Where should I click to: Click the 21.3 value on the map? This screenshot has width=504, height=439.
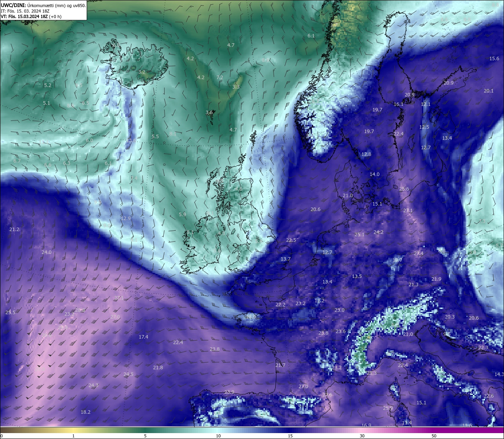click(413, 285)
